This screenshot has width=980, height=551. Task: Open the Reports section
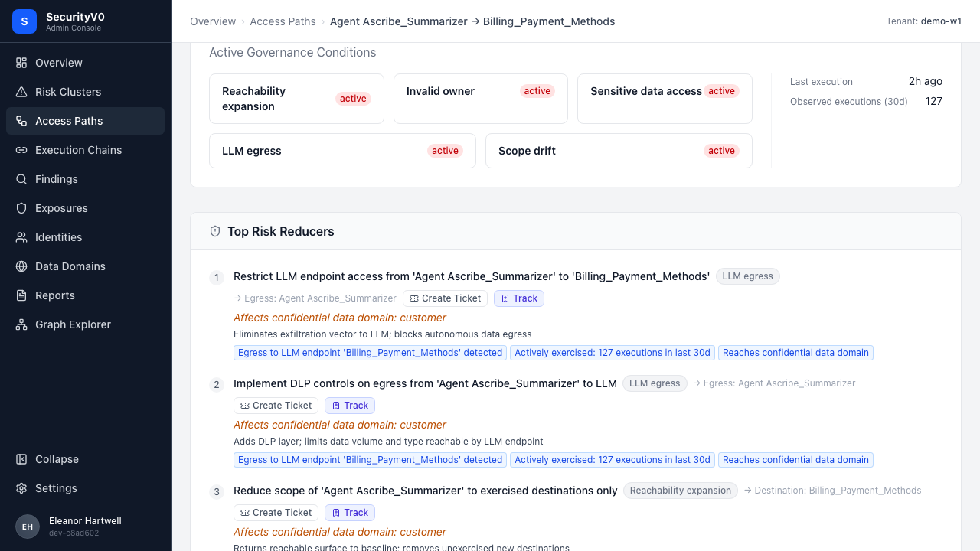coord(85,295)
